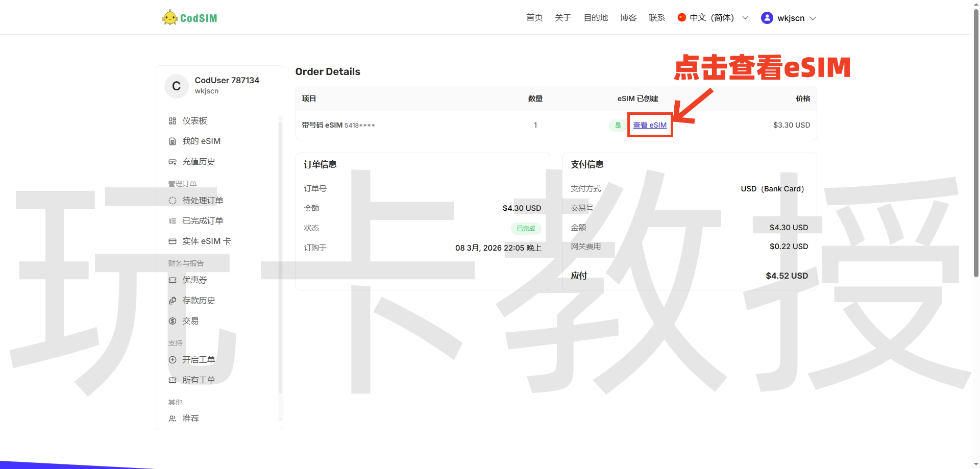980x469 pixels.
Task: Select the 仪表板 dashboard icon in sidebar
Action: point(173,121)
